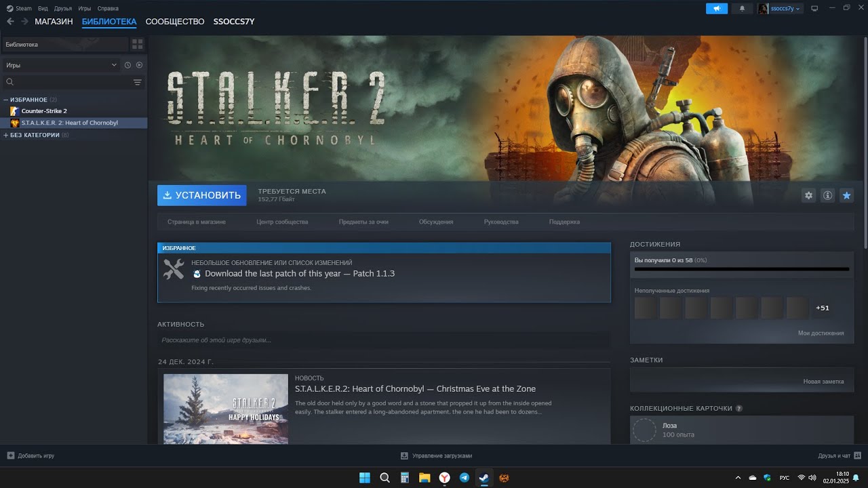Click the +51 remaining achievements
The height and width of the screenshot is (488, 868).
coord(822,308)
